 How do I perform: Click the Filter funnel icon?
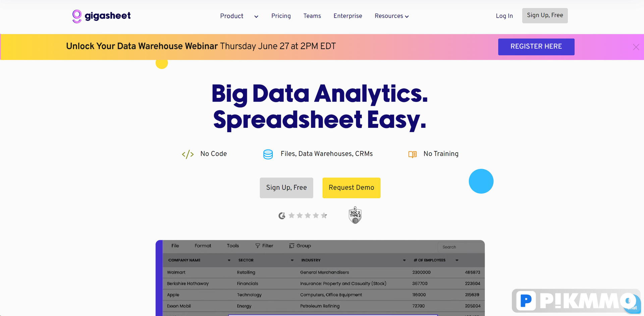[258, 246]
